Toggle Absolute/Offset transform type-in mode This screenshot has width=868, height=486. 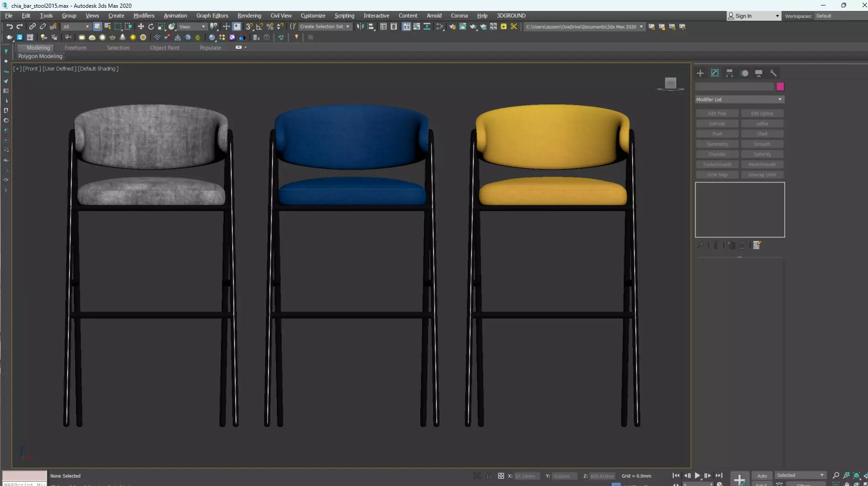tap(501, 476)
